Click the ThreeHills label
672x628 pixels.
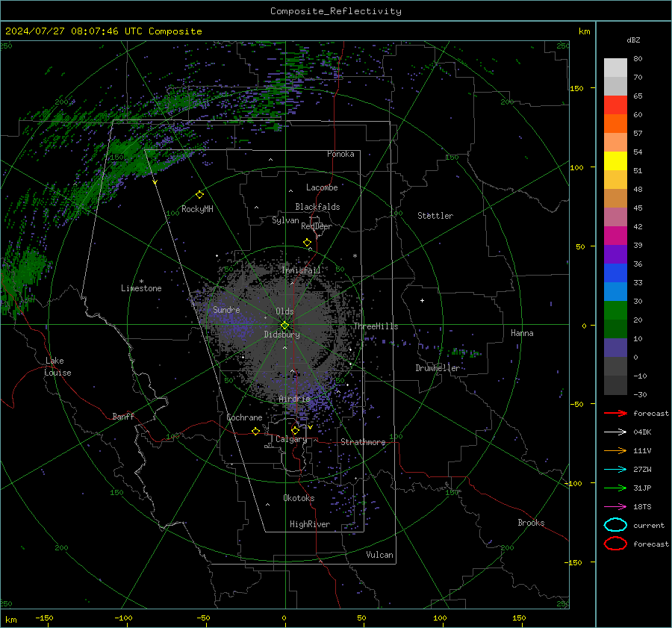pos(376,326)
